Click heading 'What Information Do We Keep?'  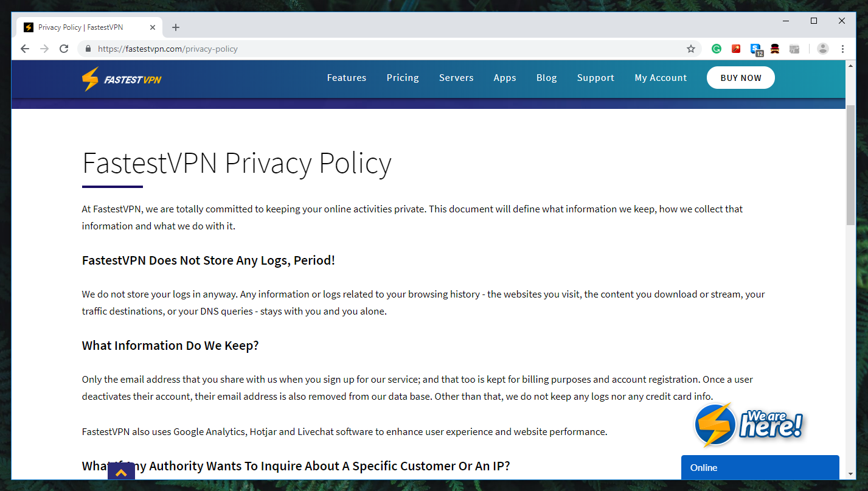pyautogui.click(x=170, y=346)
